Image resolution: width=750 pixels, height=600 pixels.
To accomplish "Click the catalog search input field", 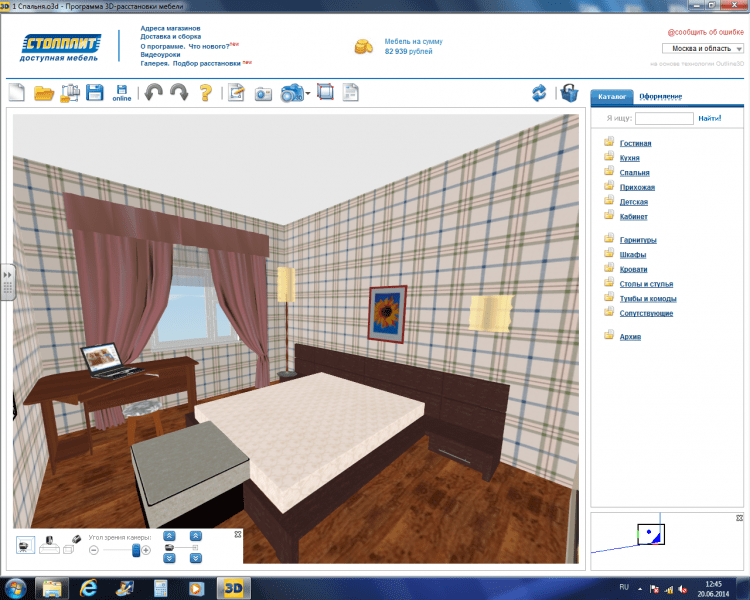I will click(664, 118).
